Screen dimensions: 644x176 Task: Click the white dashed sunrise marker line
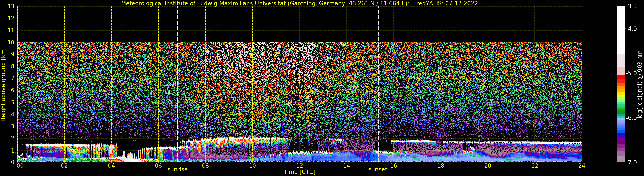click(178, 84)
